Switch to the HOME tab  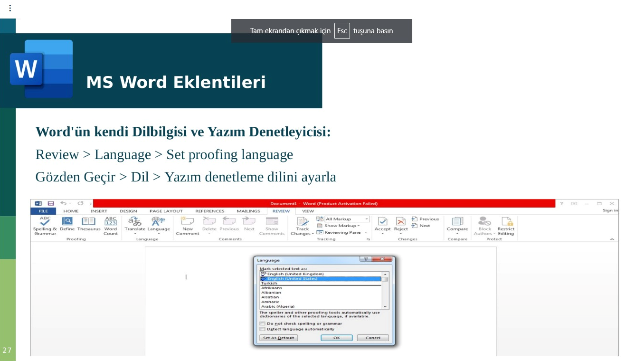pyautogui.click(x=71, y=211)
